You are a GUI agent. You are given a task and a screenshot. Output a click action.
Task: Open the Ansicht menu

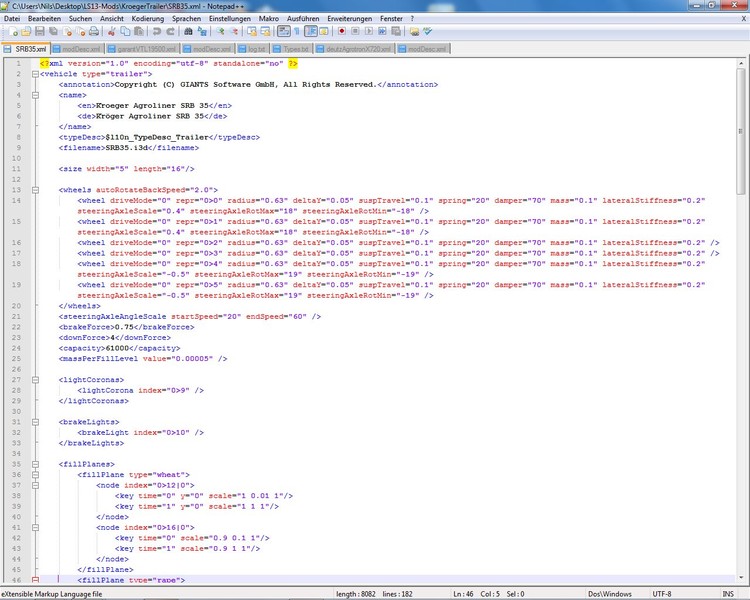(112, 19)
